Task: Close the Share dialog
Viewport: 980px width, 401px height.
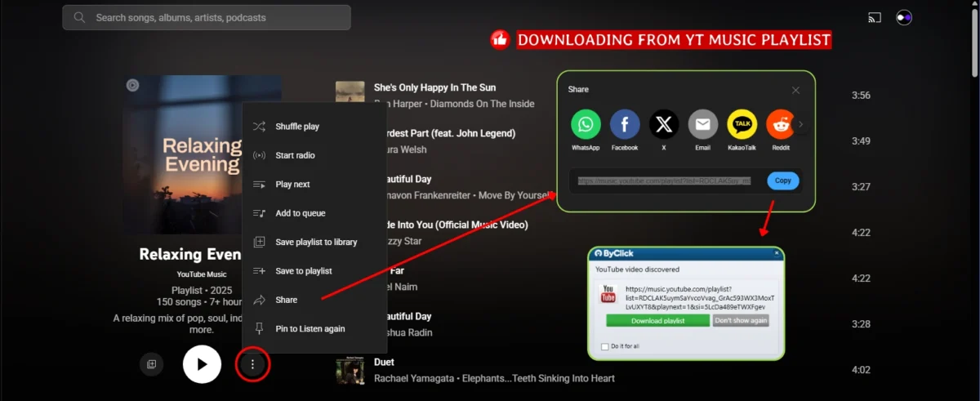Action: [x=795, y=90]
